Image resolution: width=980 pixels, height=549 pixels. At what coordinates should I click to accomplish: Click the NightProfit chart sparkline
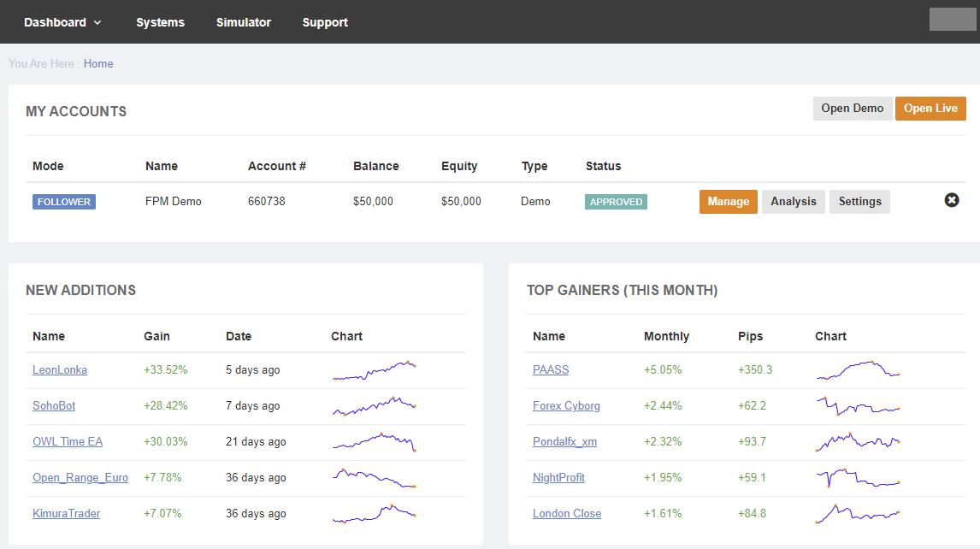[x=858, y=478]
